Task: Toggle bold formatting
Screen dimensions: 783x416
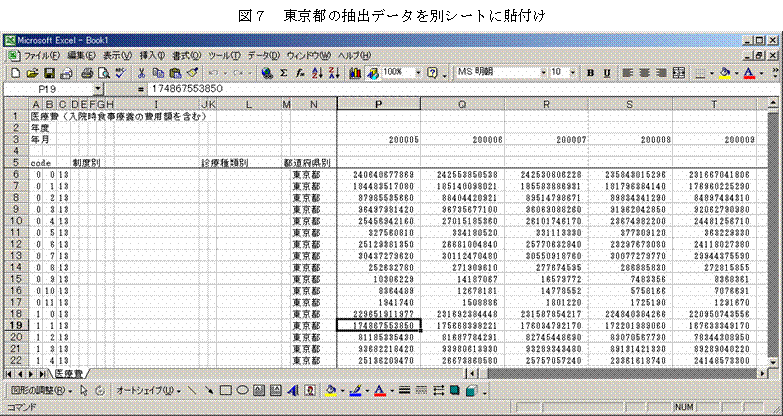Action: 592,73
